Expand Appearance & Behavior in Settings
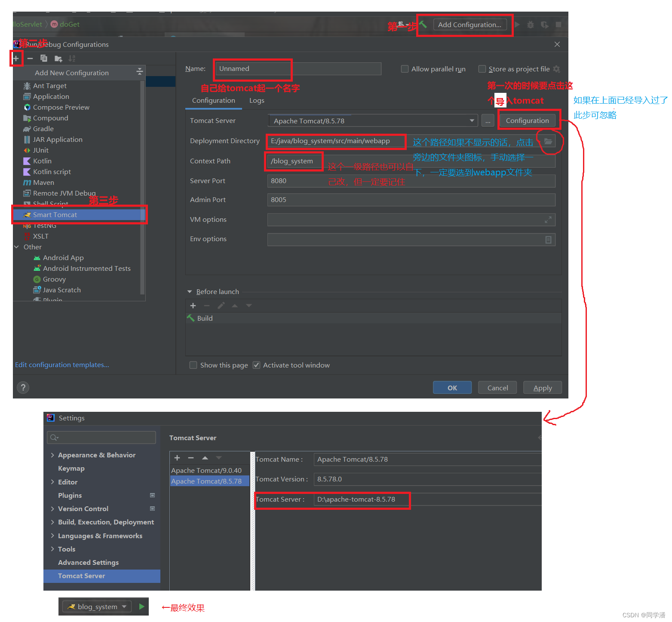The height and width of the screenshot is (622, 672). tap(52, 455)
